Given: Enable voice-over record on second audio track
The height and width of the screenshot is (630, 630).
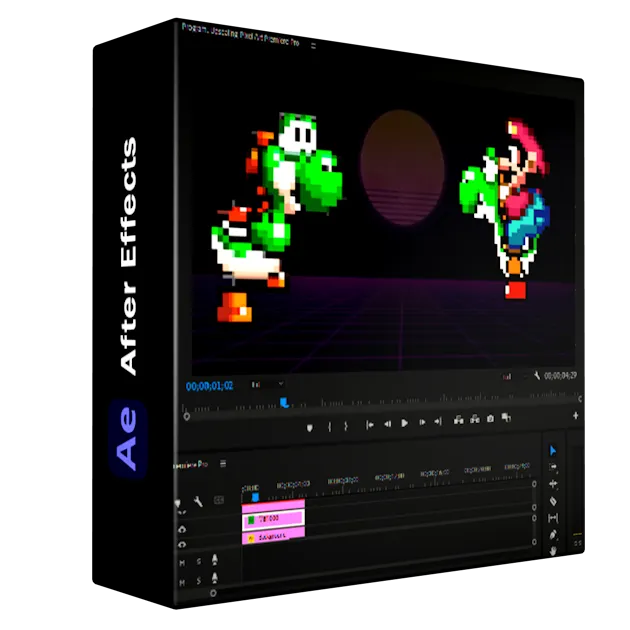Looking at the screenshot, I should pyautogui.click(x=215, y=579).
